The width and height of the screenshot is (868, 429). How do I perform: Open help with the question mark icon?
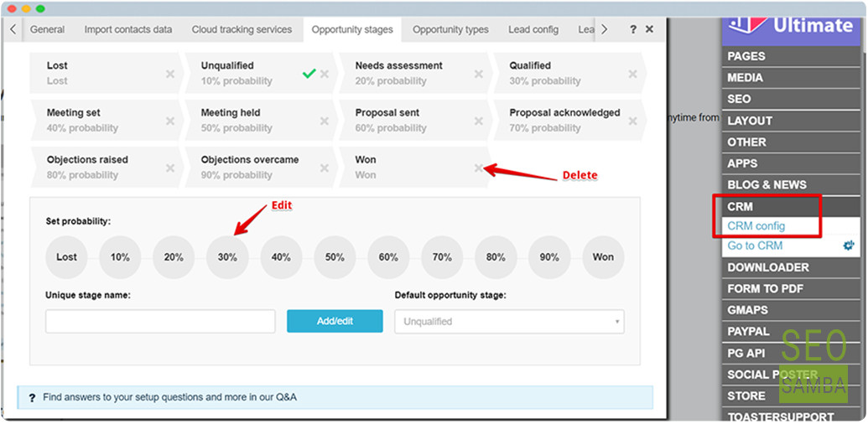point(632,30)
